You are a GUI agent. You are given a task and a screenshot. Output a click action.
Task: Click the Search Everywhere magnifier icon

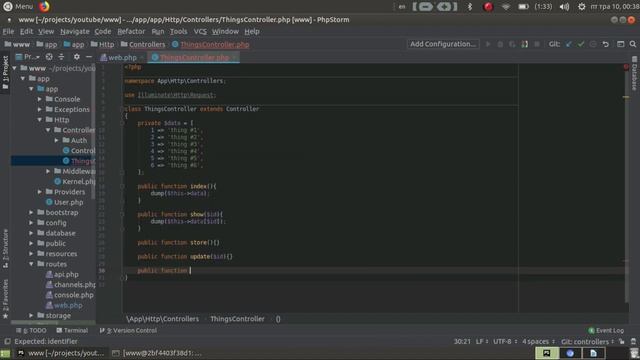pyautogui.click(x=633, y=44)
